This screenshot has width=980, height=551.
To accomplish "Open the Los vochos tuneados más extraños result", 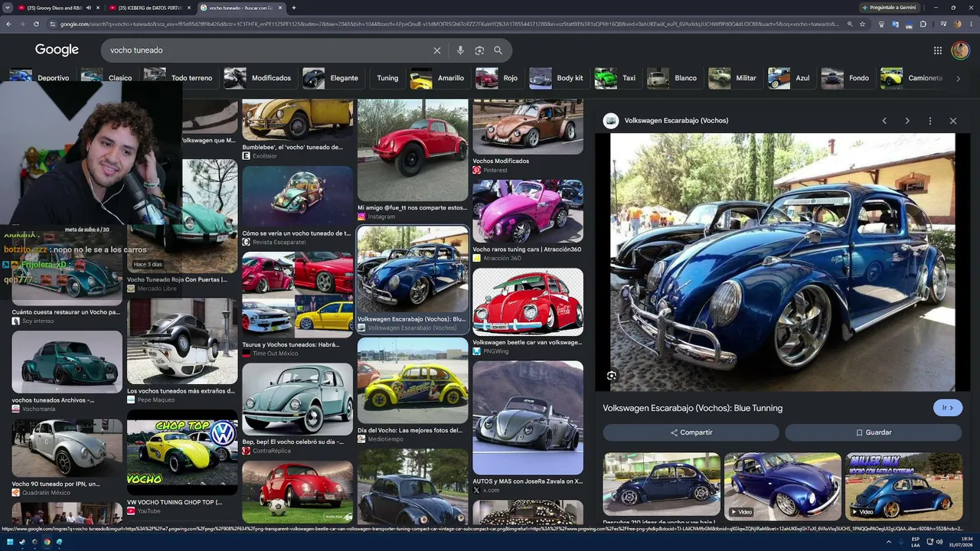I will [x=182, y=351].
